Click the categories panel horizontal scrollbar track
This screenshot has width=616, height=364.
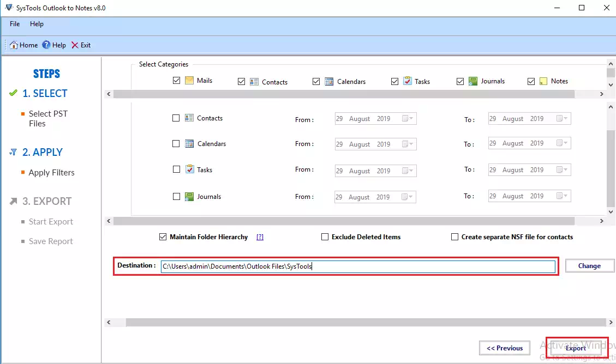click(355, 94)
